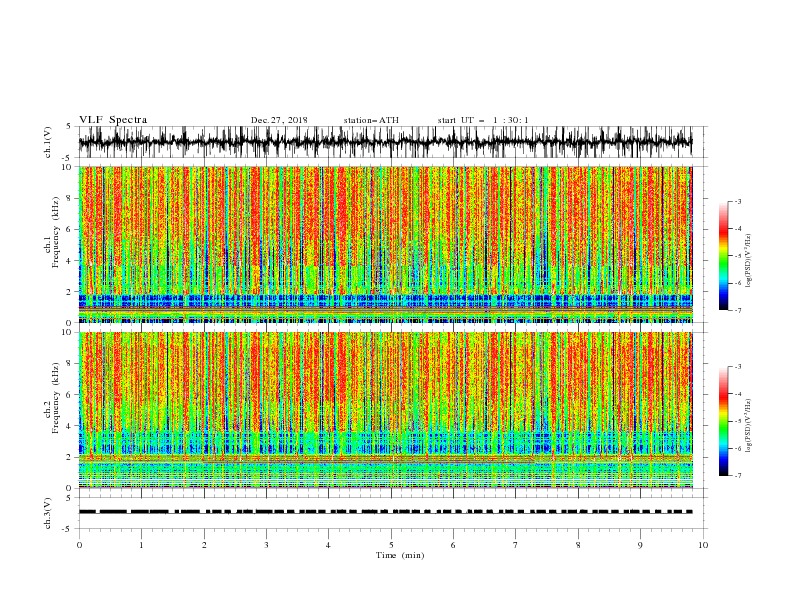The height and width of the screenshot is (612, 792).
Task: Click the "-5" voltage tick on ch.3(V) axis
Action: click(x=68, y=529)
